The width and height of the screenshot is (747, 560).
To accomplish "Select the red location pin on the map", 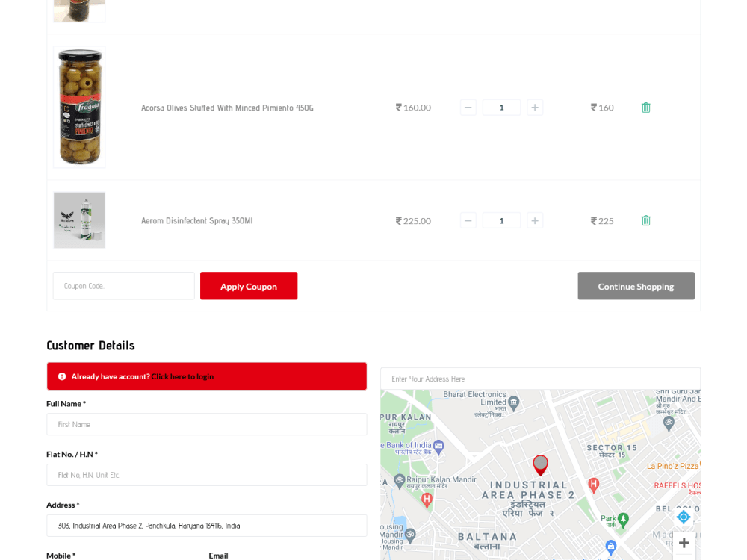I will pos(540,464).
